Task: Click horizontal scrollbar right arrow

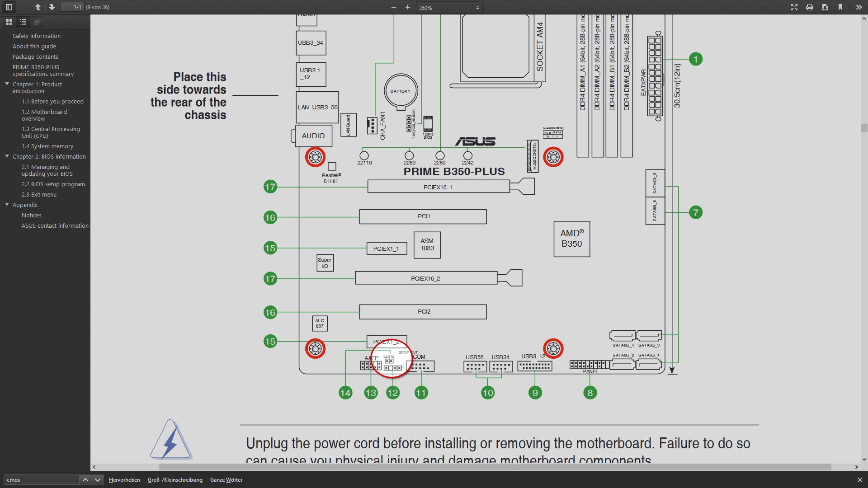Action: click(856, 467)
